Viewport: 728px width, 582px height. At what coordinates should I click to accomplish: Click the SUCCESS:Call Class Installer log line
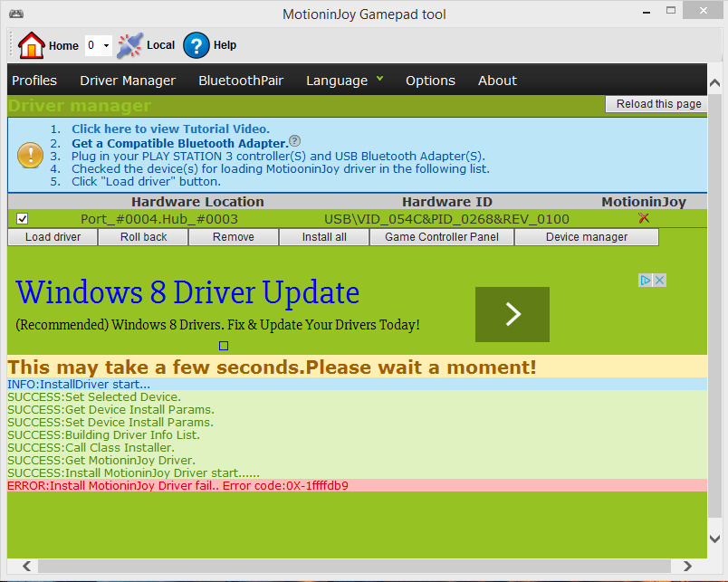coord(357,447)
